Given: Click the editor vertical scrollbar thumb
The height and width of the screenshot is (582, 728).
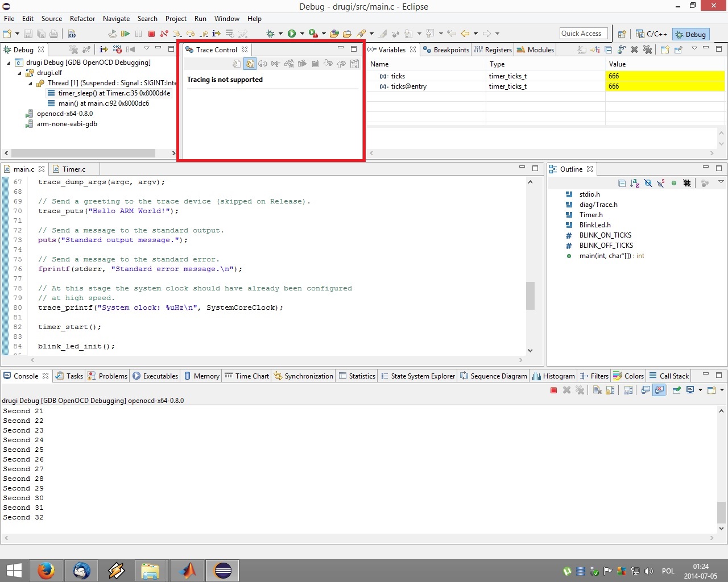Looking at the screenshot, I should click(x=530, y=296).
